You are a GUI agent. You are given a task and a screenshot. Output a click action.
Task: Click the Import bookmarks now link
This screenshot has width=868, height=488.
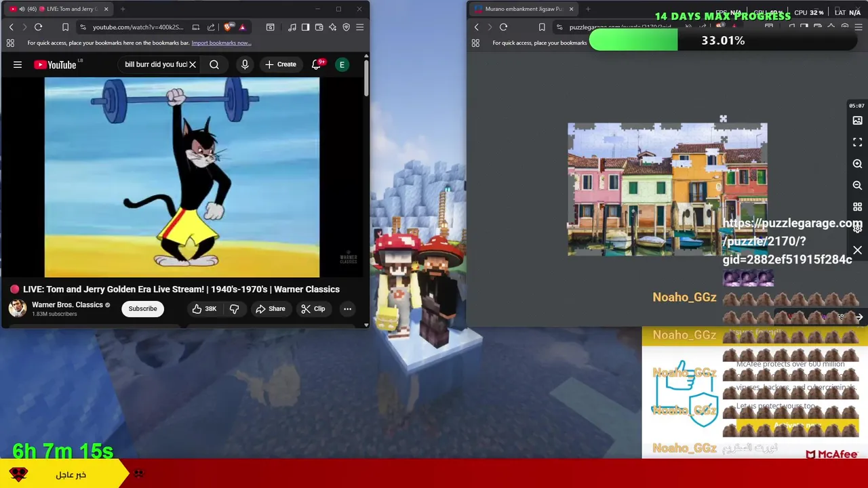(x=221, y=43)
